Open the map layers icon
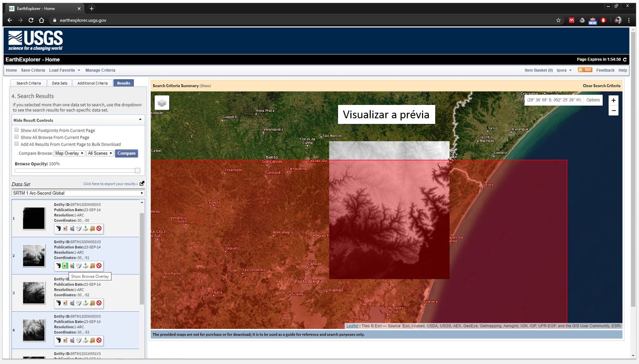The height and width of the screenshot is (364, 639). 162,103
